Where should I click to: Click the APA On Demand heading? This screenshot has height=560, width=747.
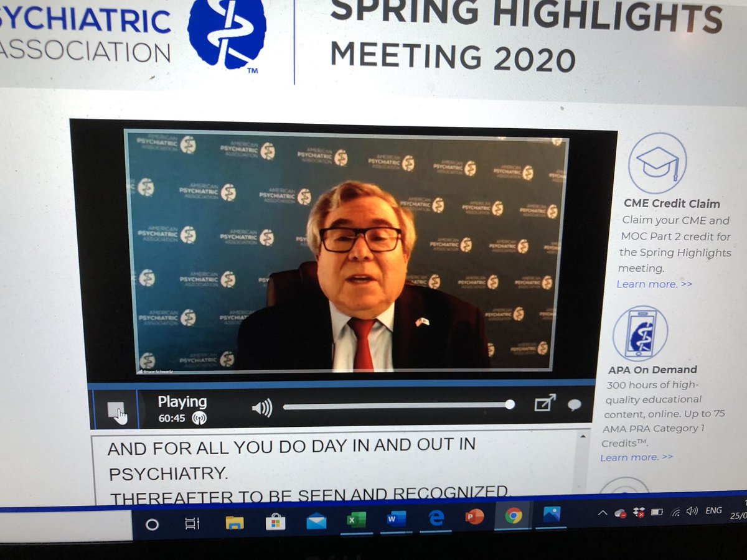pyautogui.click(x=652, y=370)
